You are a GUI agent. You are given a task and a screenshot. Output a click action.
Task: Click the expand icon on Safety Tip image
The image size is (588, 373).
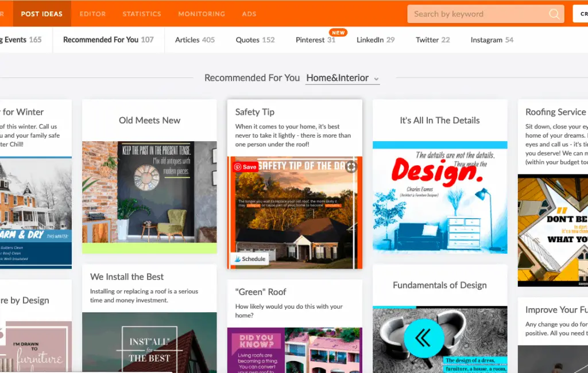coord(351,167)
